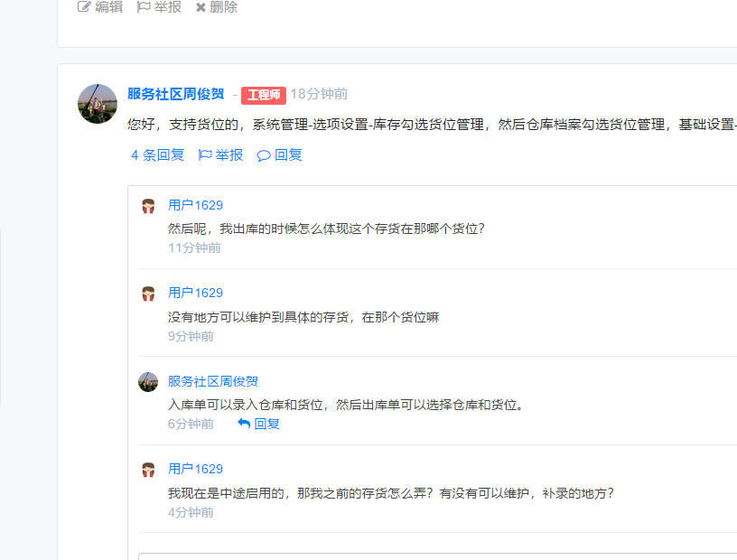Viewport: 737px width, 560px height.
Task: Click the 4分钟前 timestamp
Action: 191,512
